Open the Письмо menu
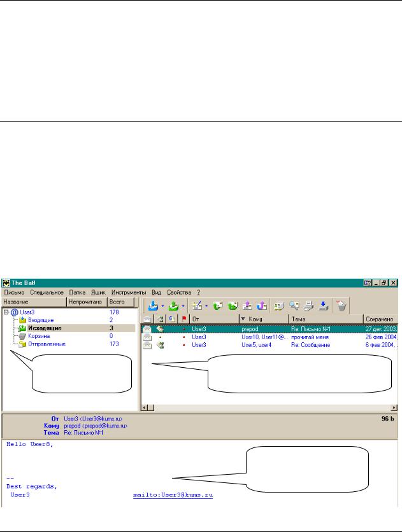This screenshot has width=402, height=532. coord(14,293)
